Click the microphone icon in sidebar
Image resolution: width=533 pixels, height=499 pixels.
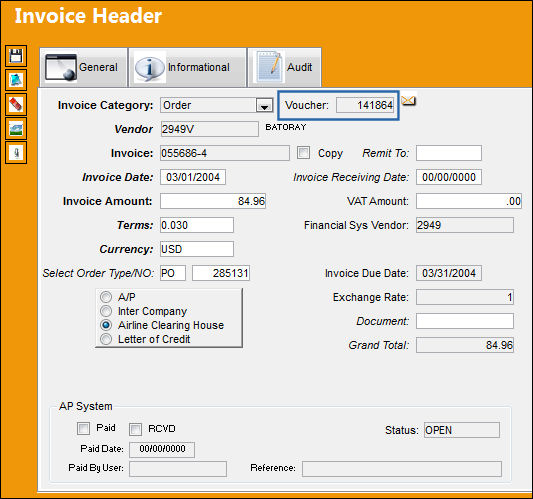[x=16, y=153]
